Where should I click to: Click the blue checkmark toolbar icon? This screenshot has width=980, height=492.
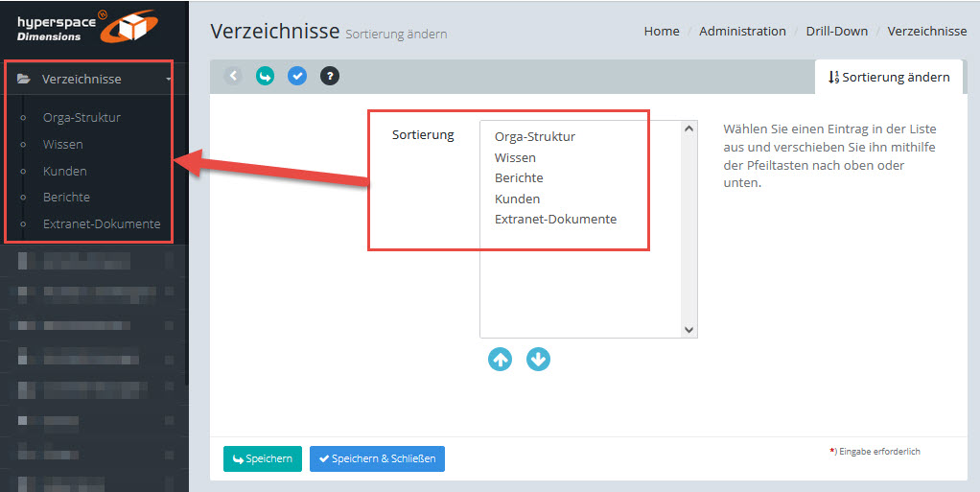click(x=297, y=76)
